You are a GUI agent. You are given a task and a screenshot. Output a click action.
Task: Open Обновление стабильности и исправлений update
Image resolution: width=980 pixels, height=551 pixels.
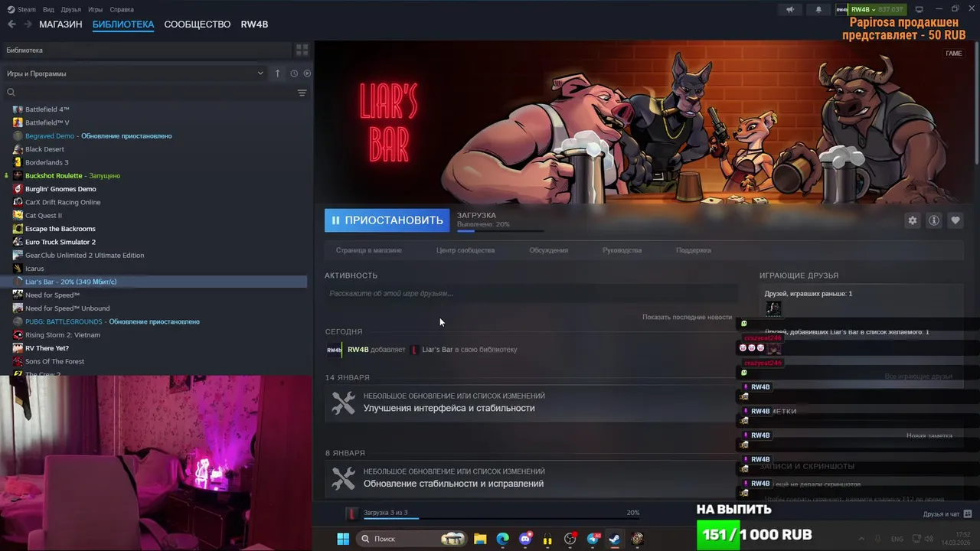pyautogui.click(x=453, y=484)
